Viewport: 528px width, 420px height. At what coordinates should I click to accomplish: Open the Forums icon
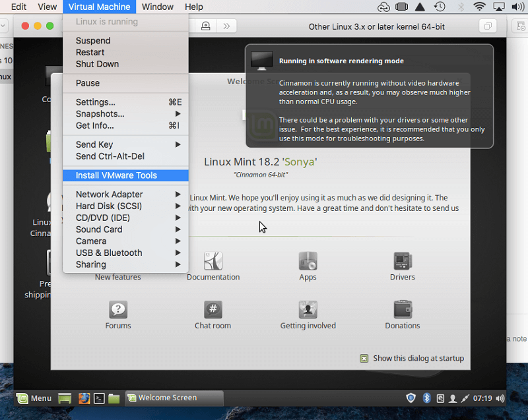[118, 309]
